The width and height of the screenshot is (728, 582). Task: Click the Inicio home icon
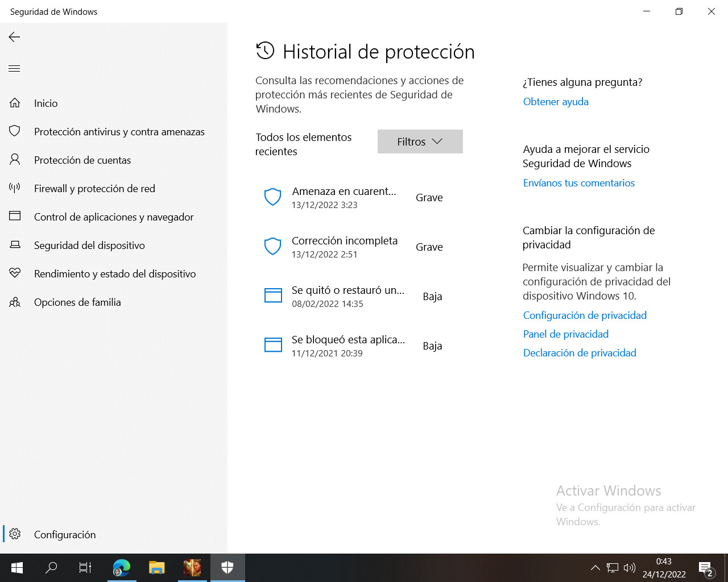click(15, 103)
